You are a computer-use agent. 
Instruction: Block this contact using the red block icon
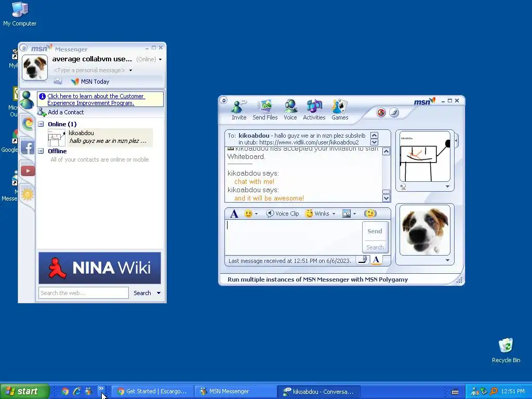tap(381, 112)
